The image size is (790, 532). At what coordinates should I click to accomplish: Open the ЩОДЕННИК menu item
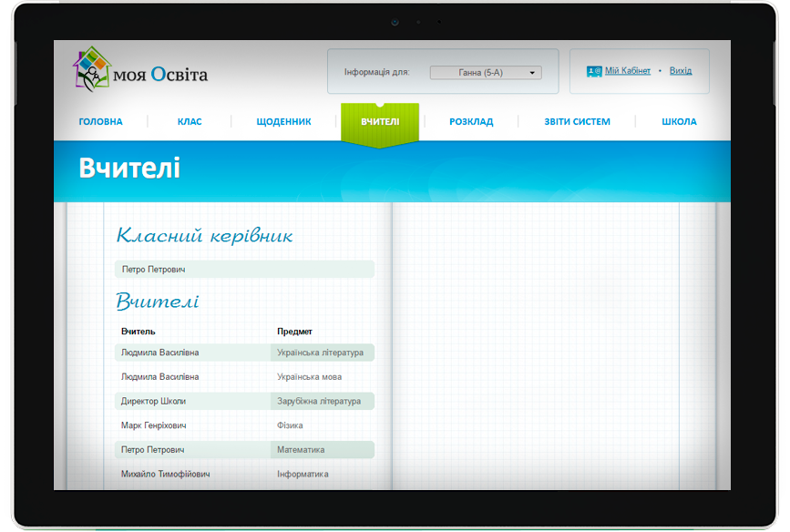(x=283, y=121)
